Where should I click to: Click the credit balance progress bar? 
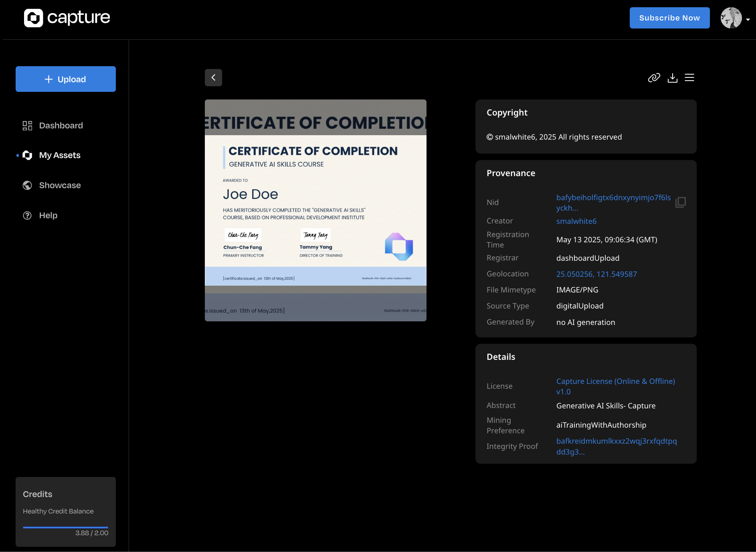[65, 527]
